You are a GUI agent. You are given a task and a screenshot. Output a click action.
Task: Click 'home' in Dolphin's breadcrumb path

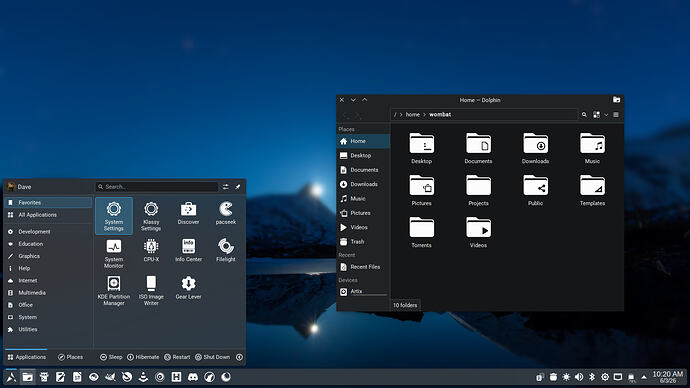(x=412, y=114)
